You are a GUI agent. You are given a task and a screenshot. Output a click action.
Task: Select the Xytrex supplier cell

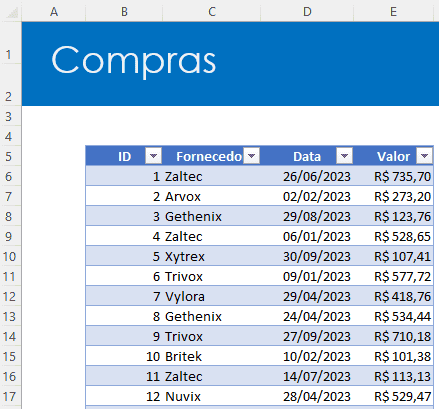coord(212,256)
